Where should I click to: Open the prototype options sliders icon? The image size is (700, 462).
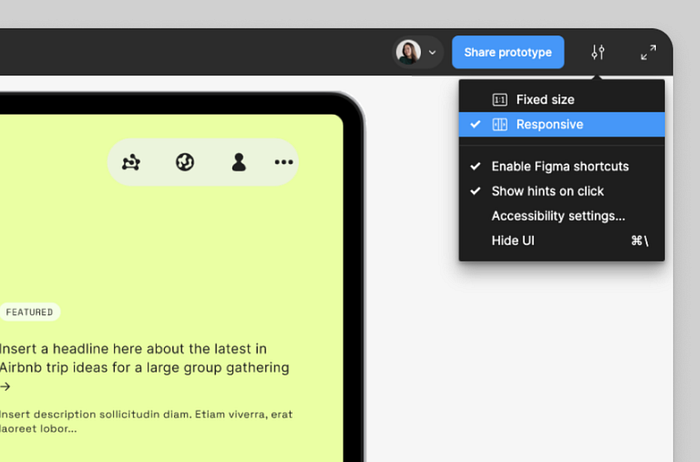tap(598, 52)
